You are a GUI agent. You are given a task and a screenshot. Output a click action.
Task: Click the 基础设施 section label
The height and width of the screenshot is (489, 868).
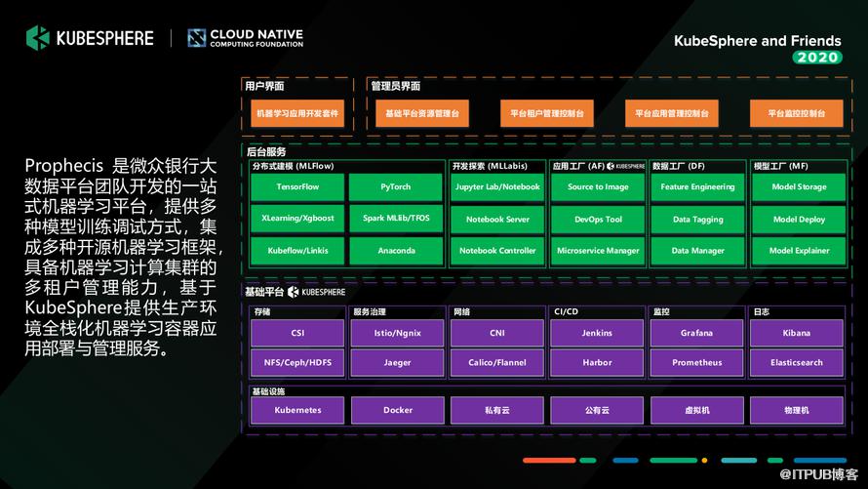coord(268,391)
